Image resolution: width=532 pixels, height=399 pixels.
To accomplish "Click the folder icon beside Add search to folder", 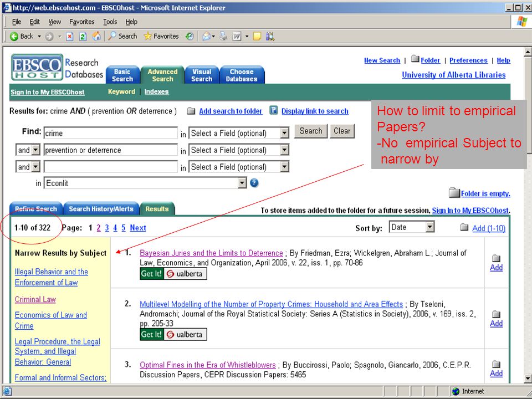I will point(191,111).
